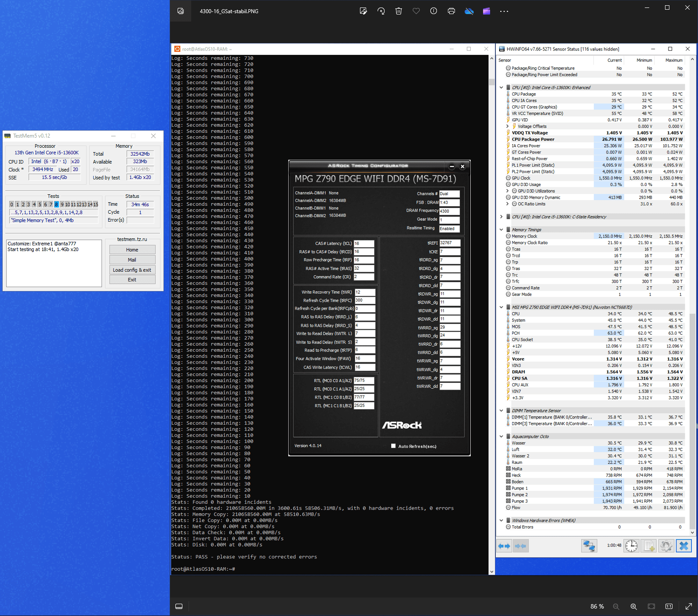Expand the OC Ratio Limits row
The height and width of the screenshot is (616, 698).
click(508, 204)
